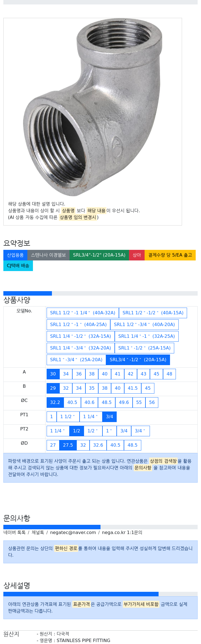Select the 산업용품 category tag
Screen dimensions: 201x644
coord(15,255)
